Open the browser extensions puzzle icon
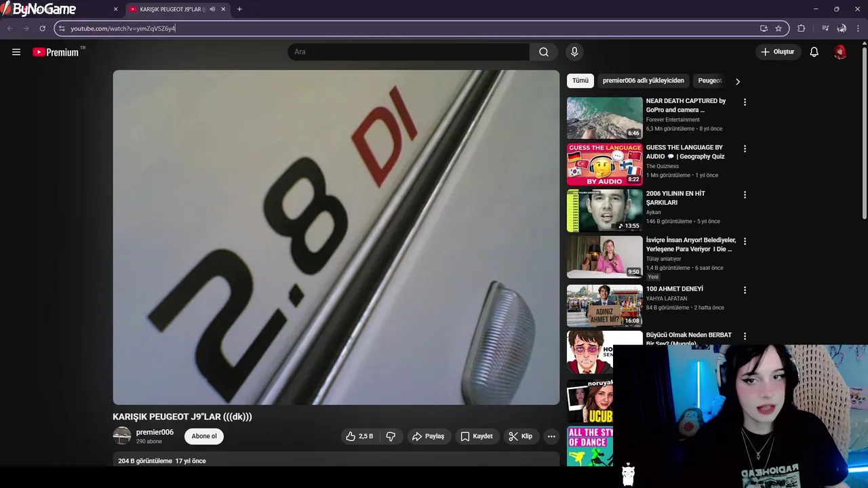 click(x=801, y=28)
